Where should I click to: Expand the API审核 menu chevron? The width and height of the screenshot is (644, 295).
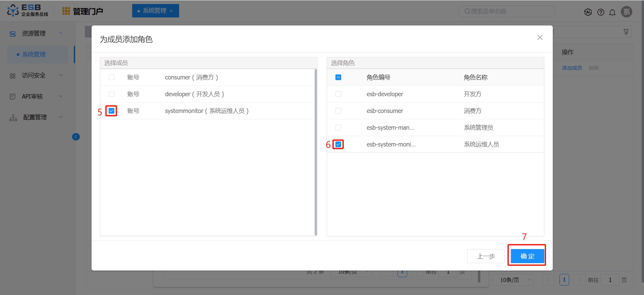point(61,96)
